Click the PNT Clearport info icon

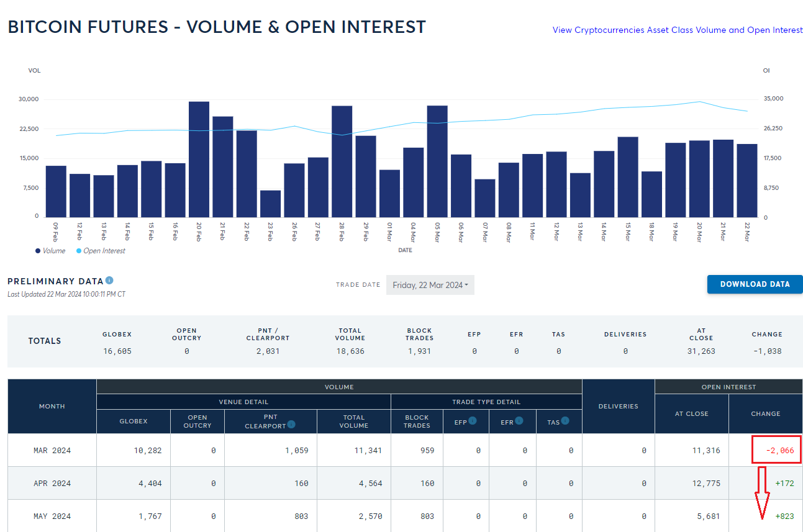[x=291, y=425]
